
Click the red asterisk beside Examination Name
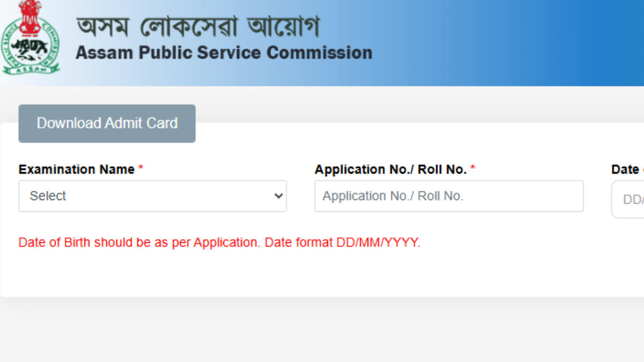(141, 169)
